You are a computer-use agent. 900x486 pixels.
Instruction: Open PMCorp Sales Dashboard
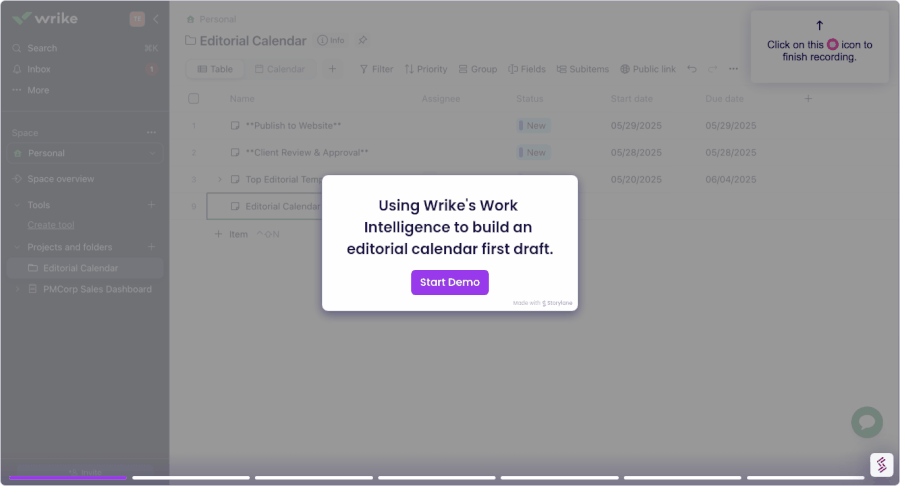(97, 289)
